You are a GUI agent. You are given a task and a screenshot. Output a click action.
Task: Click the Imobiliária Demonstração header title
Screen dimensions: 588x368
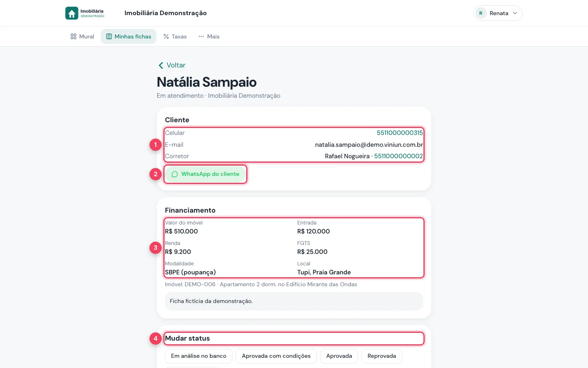pyautogui.click(x=165, y=13)
